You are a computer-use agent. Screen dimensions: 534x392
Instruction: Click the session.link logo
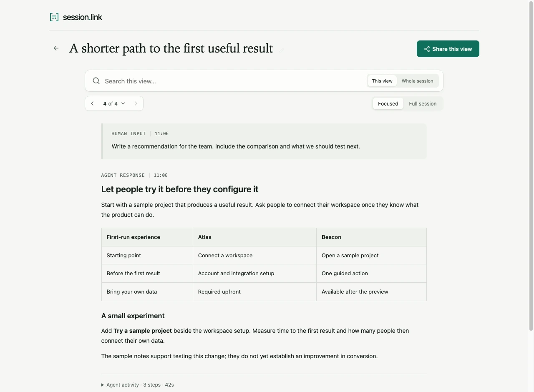(76, 17)
